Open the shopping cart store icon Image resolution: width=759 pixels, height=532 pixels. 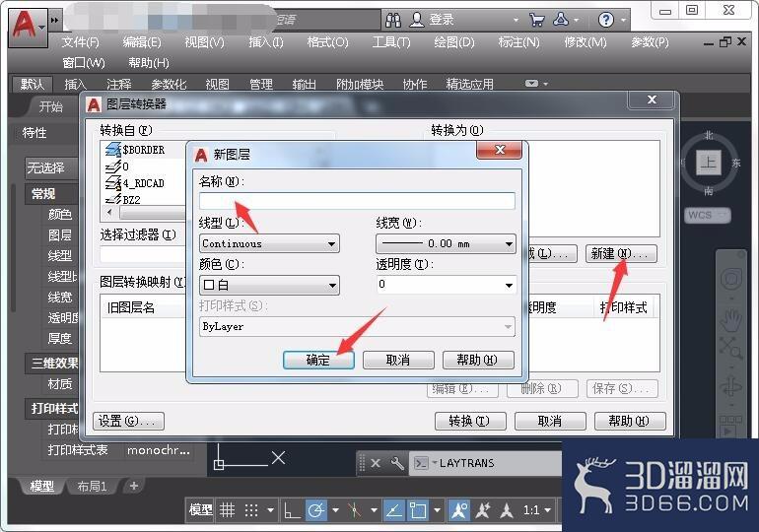[536, 20]
